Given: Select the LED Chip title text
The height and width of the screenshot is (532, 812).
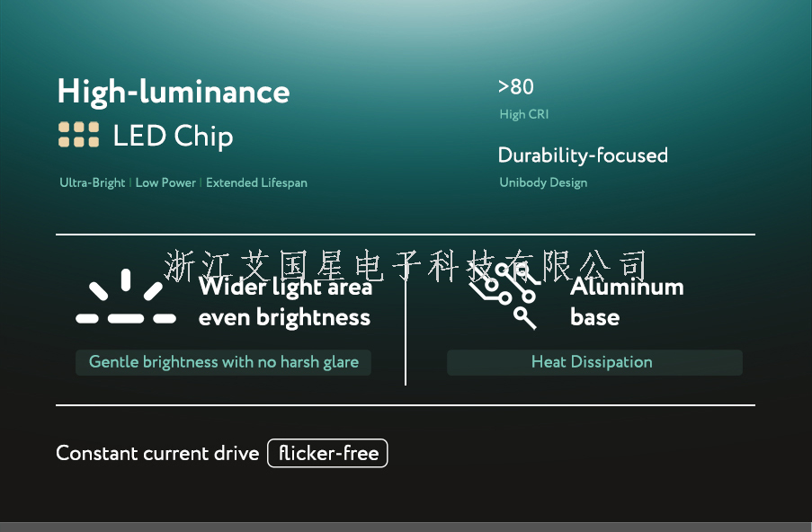Looking at the screenshot, I should pyautogui.click(x=173, y=137).
